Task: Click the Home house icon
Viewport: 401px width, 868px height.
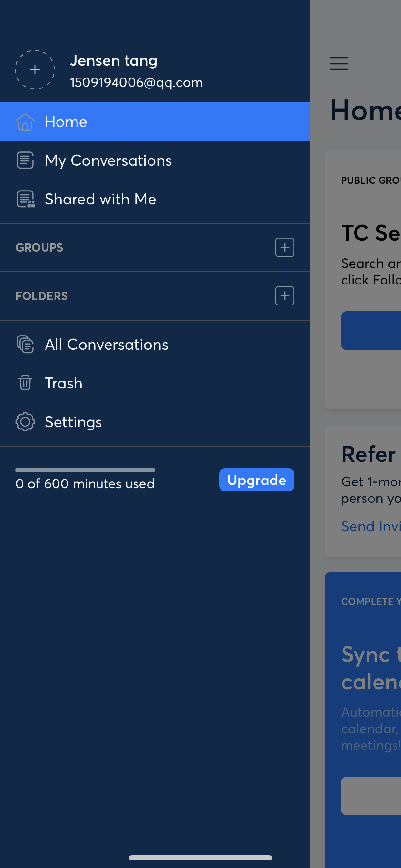Action: (x=25, y=122)
